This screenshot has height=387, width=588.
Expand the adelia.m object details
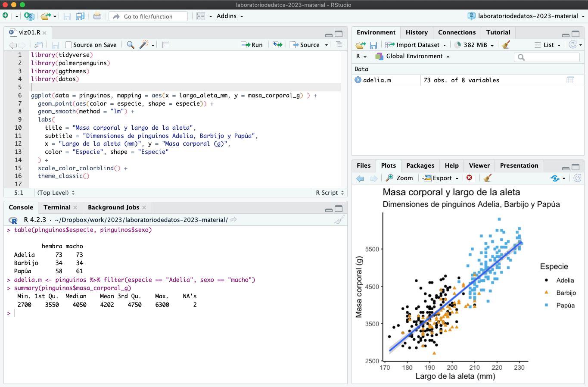coord(358,80)
